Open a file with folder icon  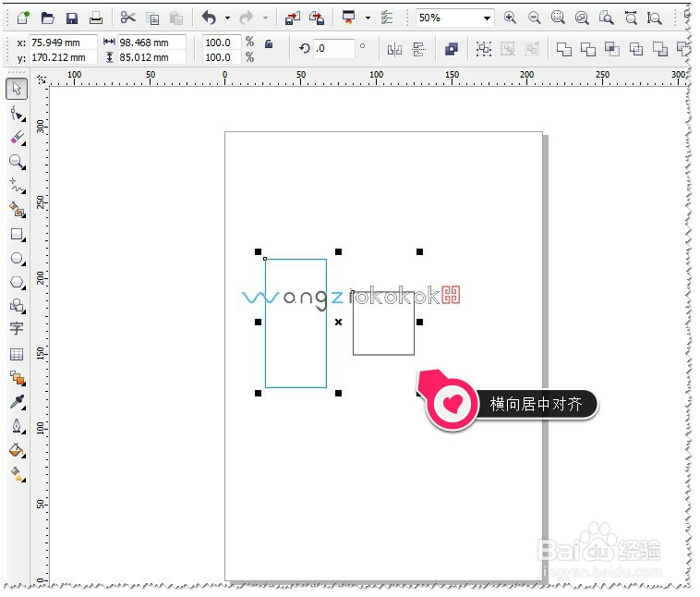coord(47,18)
